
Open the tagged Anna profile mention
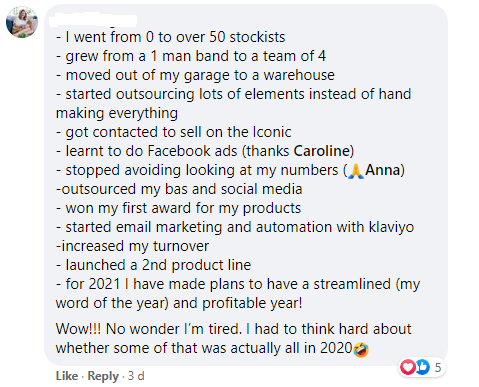(382, 170)
